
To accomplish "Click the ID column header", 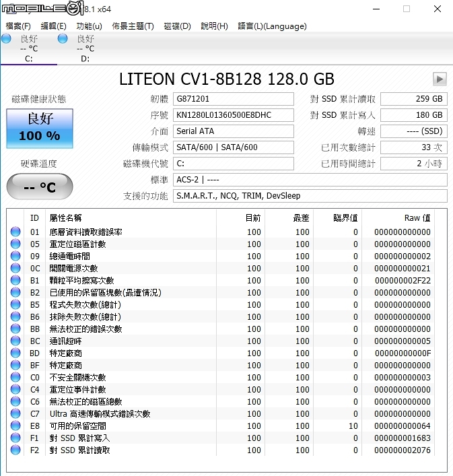I will pyautogui.click(x=34, y=218).
